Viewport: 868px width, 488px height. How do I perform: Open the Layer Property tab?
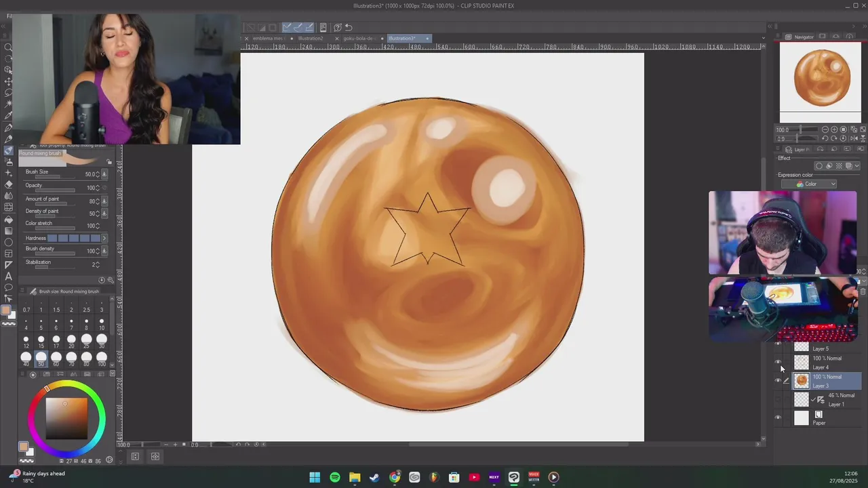pos(798,149)
